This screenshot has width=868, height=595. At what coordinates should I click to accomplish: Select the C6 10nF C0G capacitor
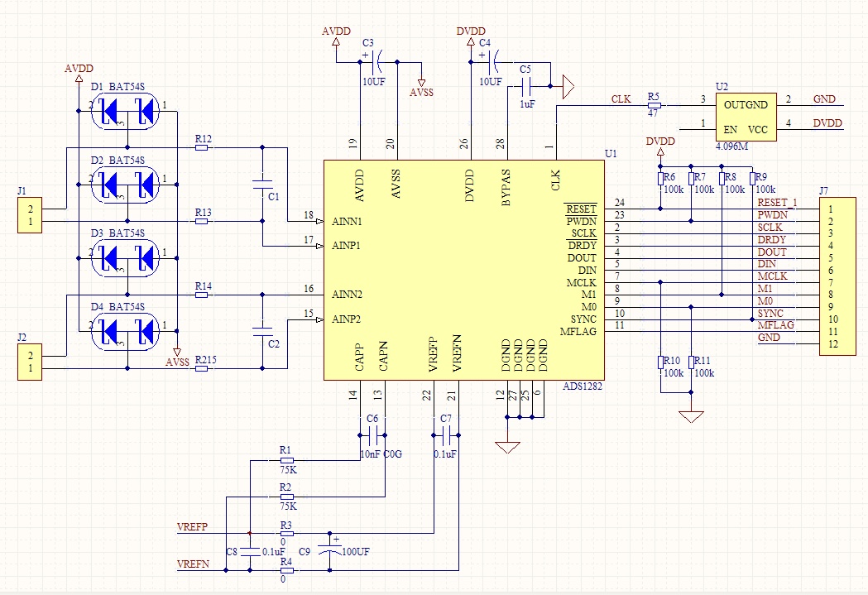click(372, 435)
